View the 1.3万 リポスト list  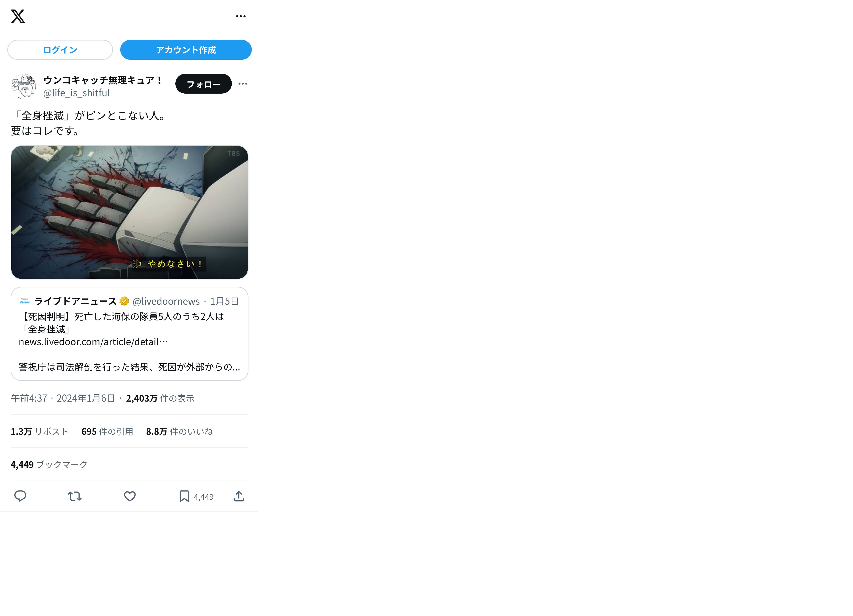pyautogui.click(x=39, y=431)
